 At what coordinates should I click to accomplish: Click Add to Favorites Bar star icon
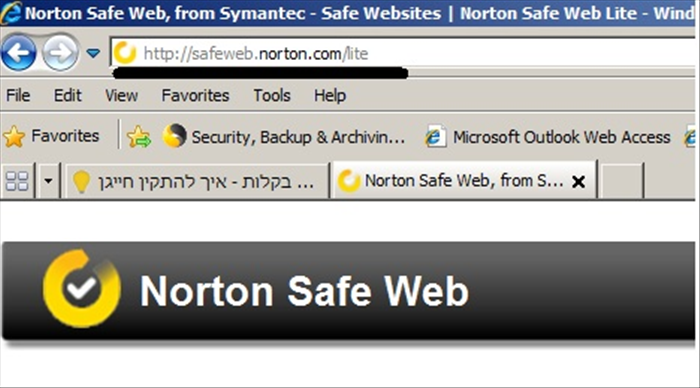(x=139, y=137)
